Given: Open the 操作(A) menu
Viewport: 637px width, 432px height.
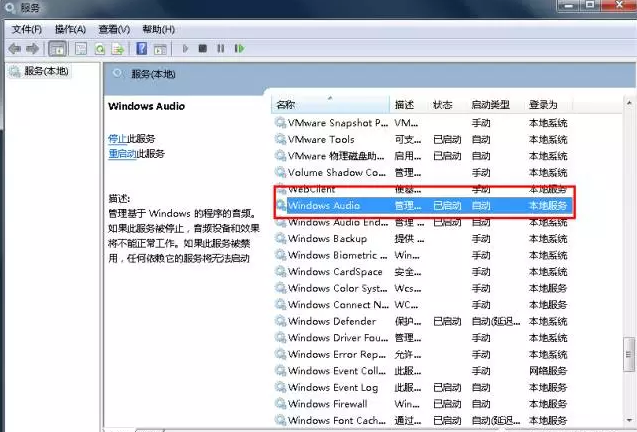Looking at the screenshot, I should [x=70, y=29].
